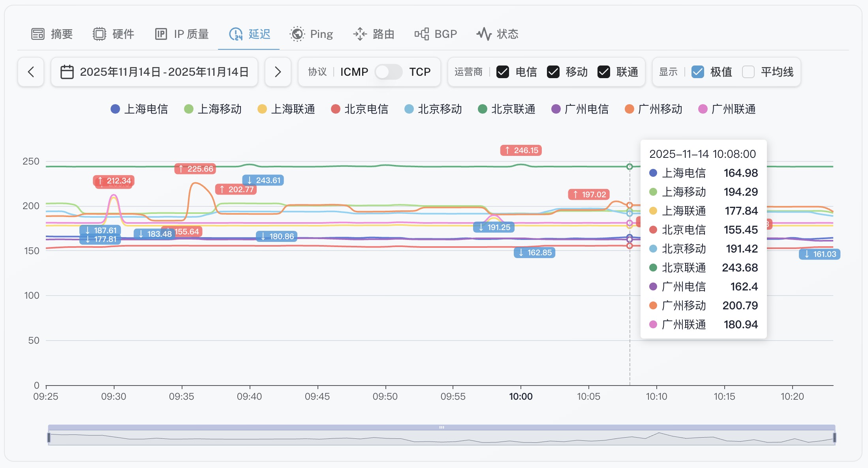The height and width of the screenshot is (468, 868).
Task: Enable the 平均线 average line checkbox
Action: pos(748,72)
